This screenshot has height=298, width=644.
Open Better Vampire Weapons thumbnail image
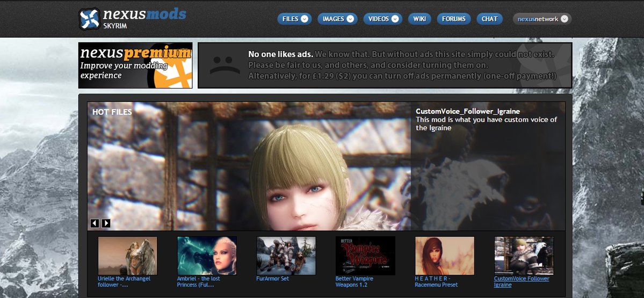(x=365, y=256)
